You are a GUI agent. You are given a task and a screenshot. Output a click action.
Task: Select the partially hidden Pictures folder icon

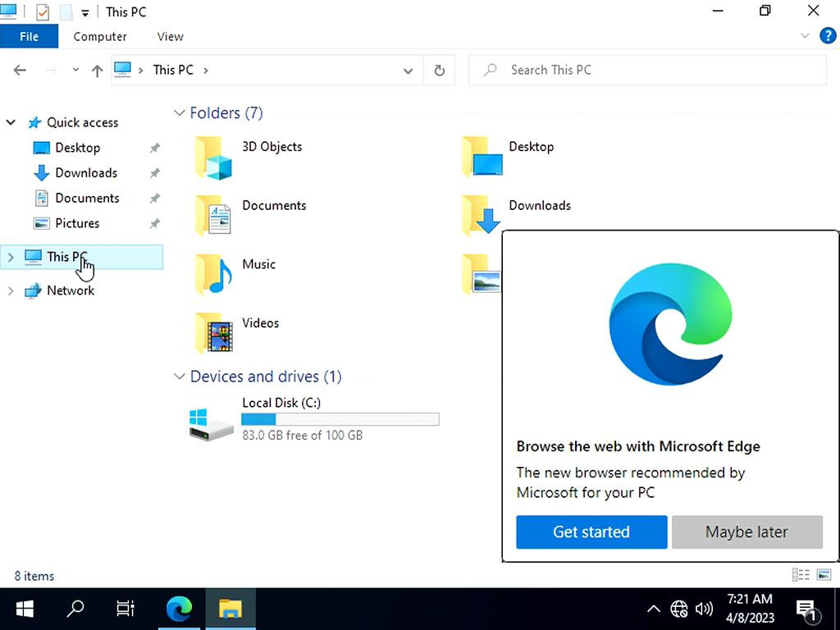[481, 274]
